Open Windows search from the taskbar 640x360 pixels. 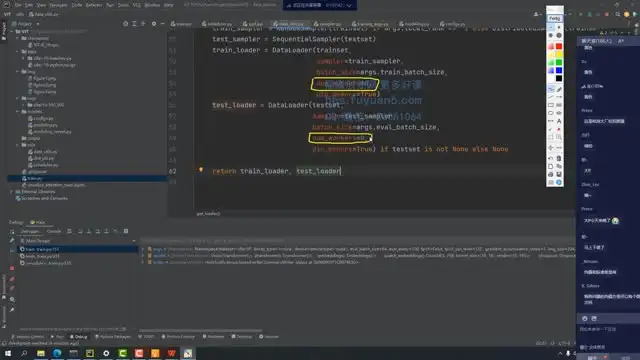point(24,353)
